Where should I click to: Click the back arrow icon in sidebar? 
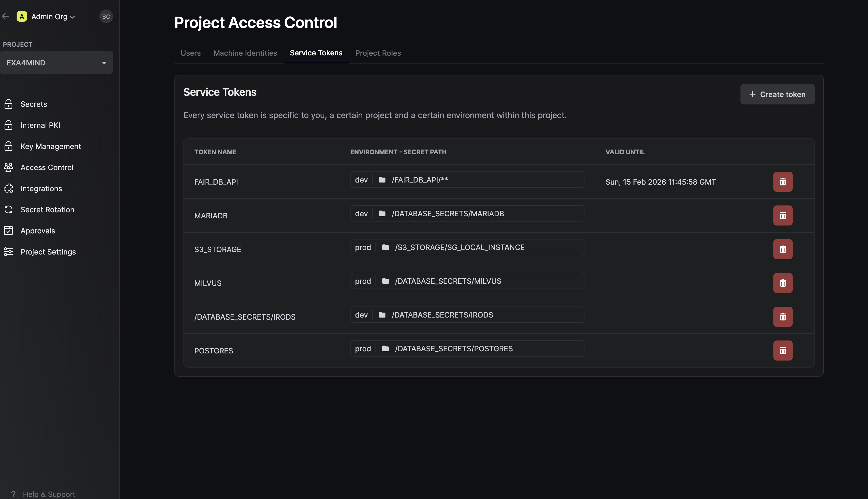tap(6, 16)
